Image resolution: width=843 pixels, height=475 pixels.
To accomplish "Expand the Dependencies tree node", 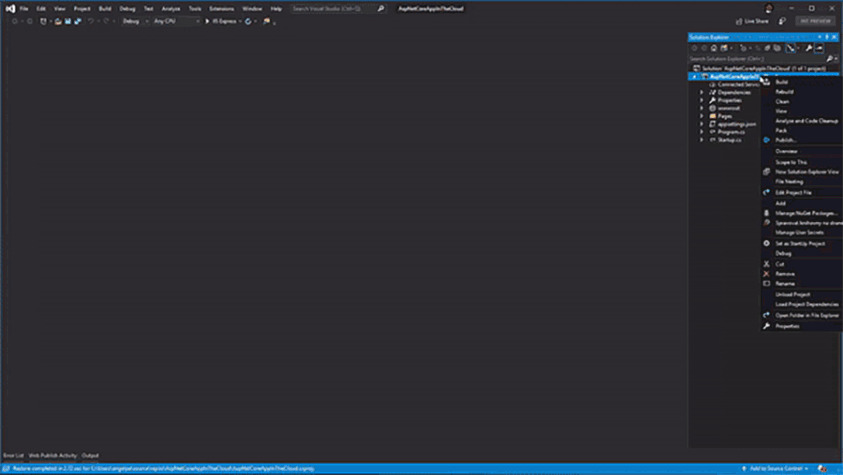I will pyautogui.click(x=702, y=93).
